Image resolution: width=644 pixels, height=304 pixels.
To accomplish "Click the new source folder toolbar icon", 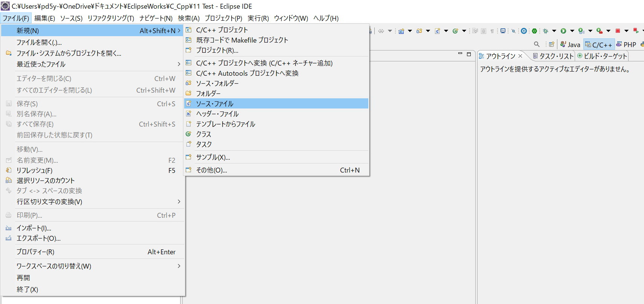I will [419, 31].
